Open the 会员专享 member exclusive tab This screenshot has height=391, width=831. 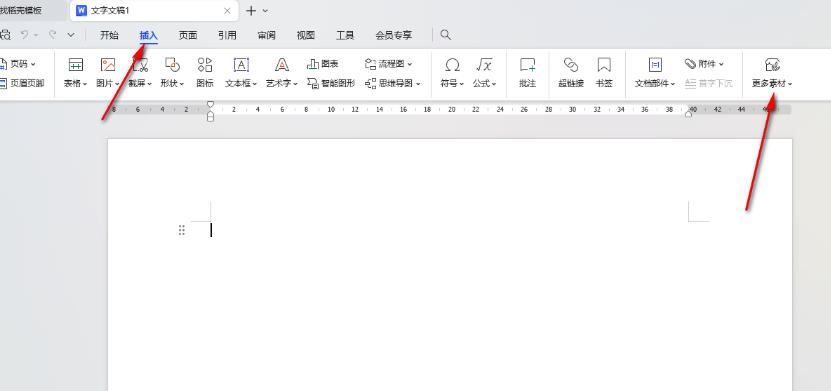tap(394, 35)
